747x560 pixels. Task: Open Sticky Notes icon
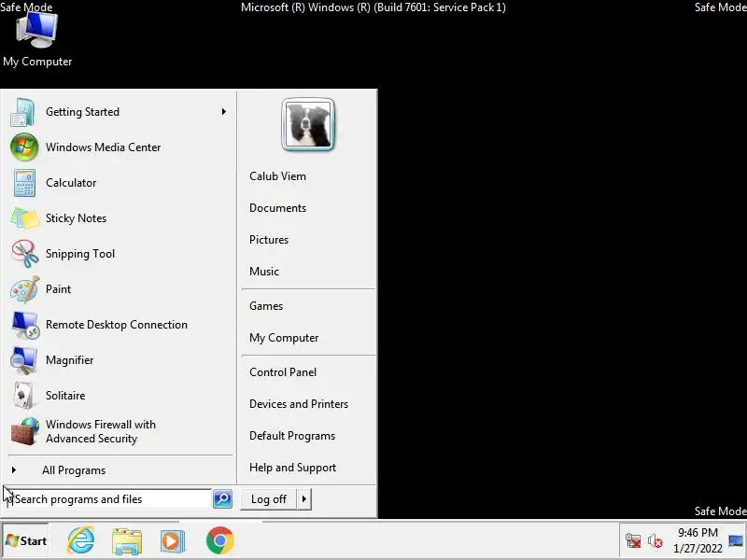point(25,218)
